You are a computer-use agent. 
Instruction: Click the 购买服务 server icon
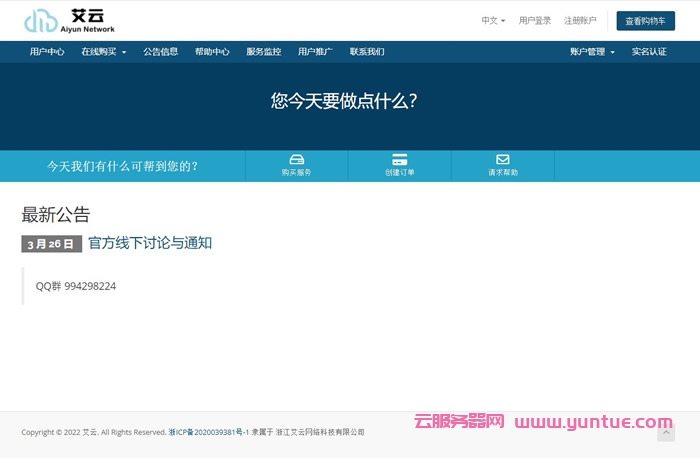[296, 160]
